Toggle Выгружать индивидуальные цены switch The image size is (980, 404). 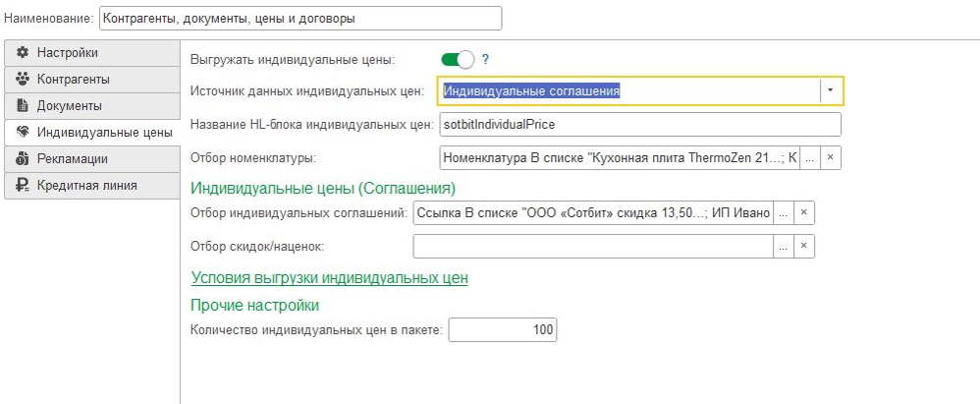pos(459,59)
